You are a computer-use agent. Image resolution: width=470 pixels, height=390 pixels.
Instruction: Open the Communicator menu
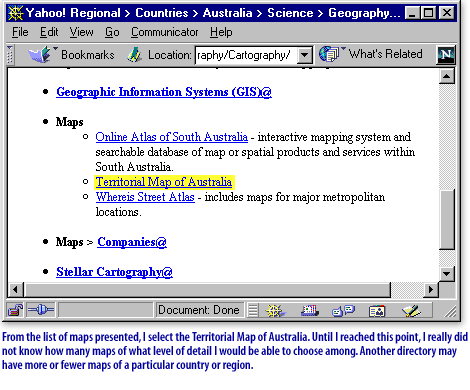[x=164, y=32]
